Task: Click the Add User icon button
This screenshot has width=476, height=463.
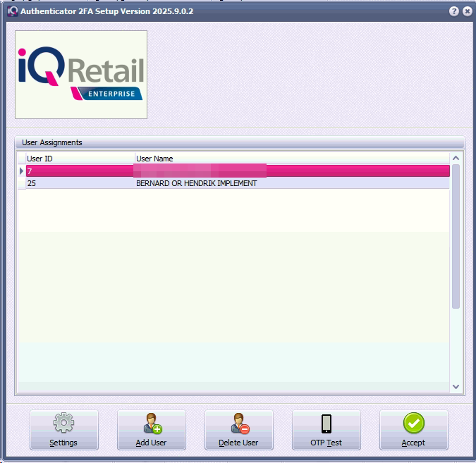Action: (151, 429)
